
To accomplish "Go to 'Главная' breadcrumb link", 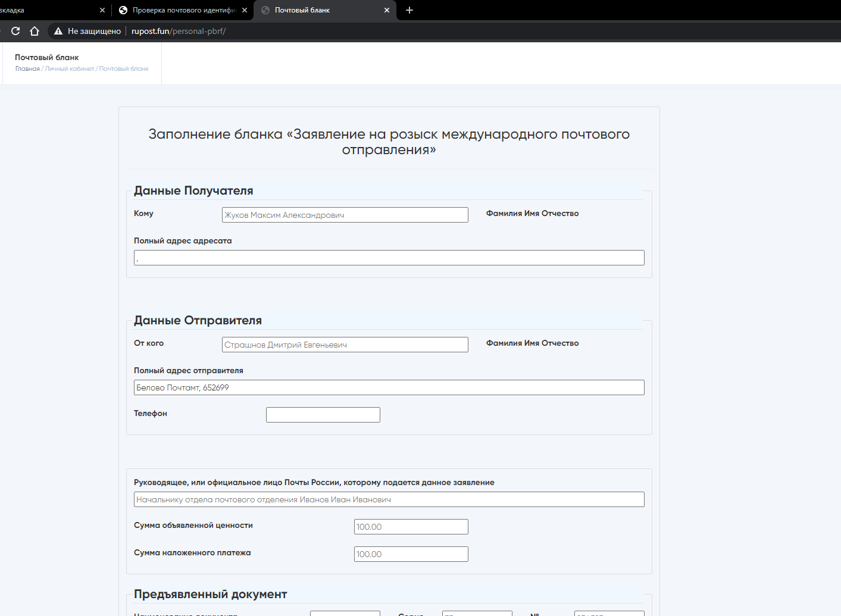I will (27, 69).
